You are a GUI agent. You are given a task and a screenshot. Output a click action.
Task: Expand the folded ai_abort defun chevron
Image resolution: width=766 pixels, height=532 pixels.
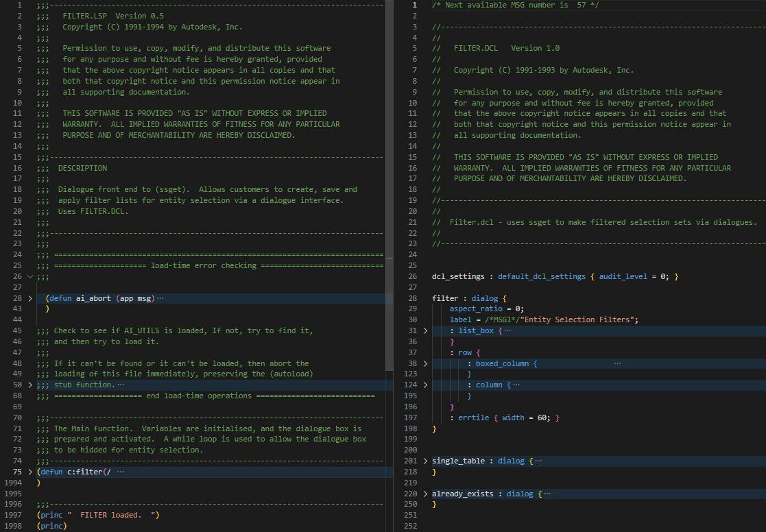point(30,298)
